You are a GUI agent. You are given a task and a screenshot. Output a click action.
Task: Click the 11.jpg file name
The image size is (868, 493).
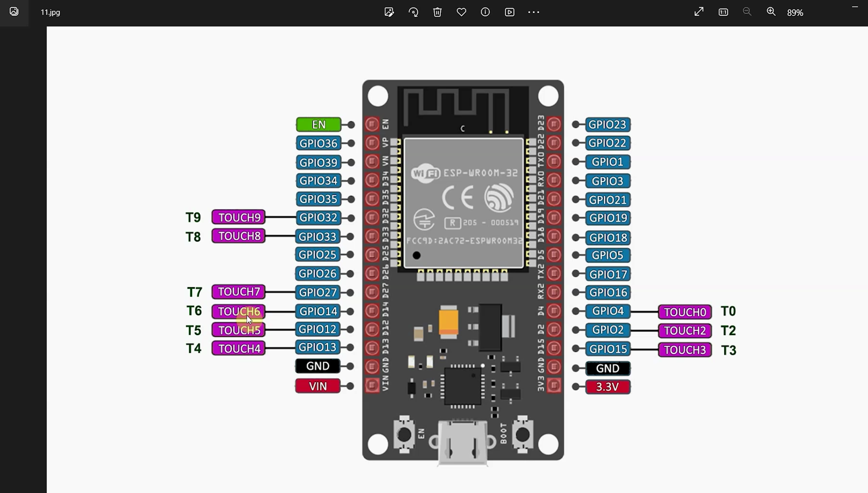50,12
